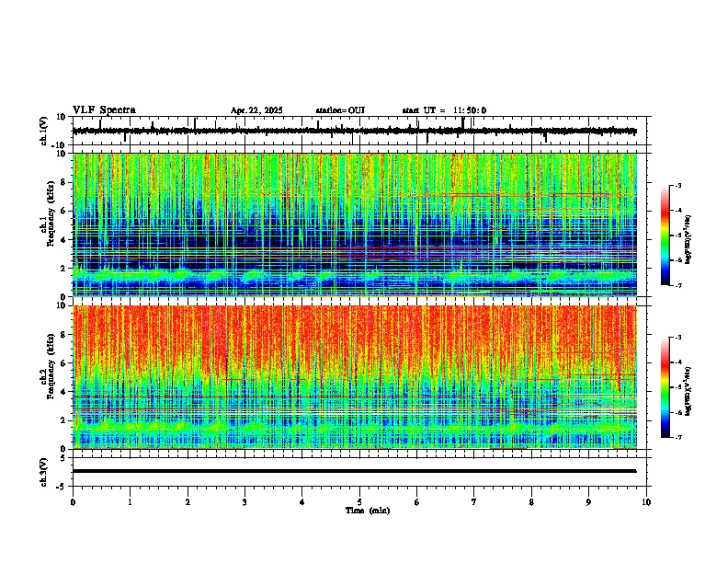
Task: Click the ch.1 color scale units label
Action: [x=688, y=240]
